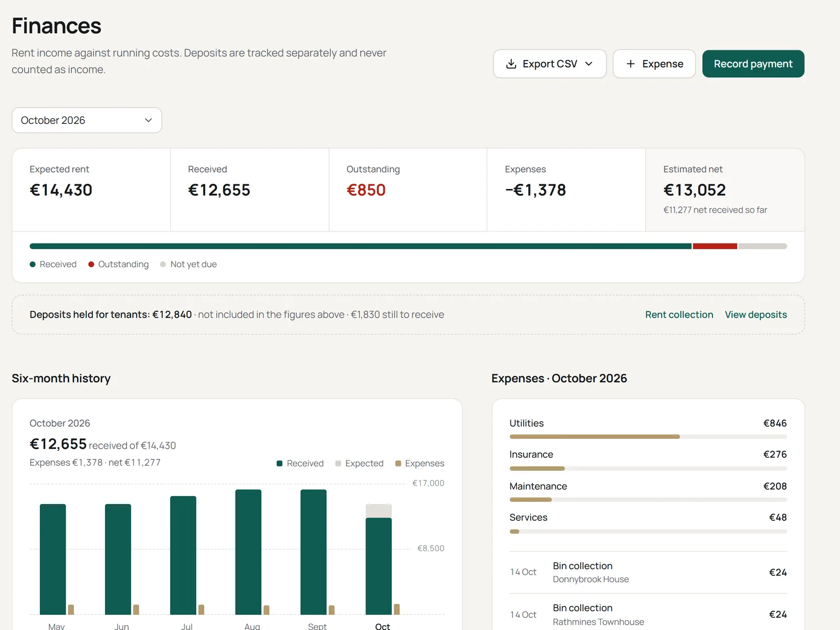840x630 pixels.
Task: Click the Not yet due legend dot
Action: (163, 265)
